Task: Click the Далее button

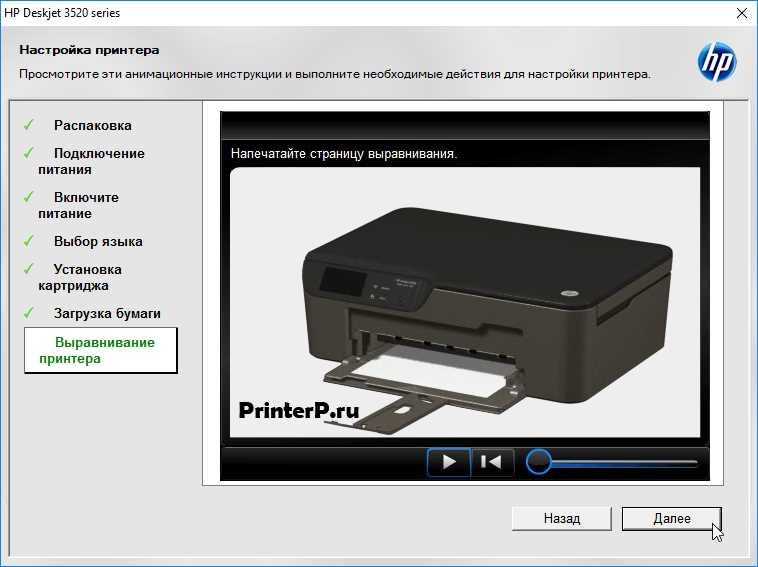Action: 670,518
